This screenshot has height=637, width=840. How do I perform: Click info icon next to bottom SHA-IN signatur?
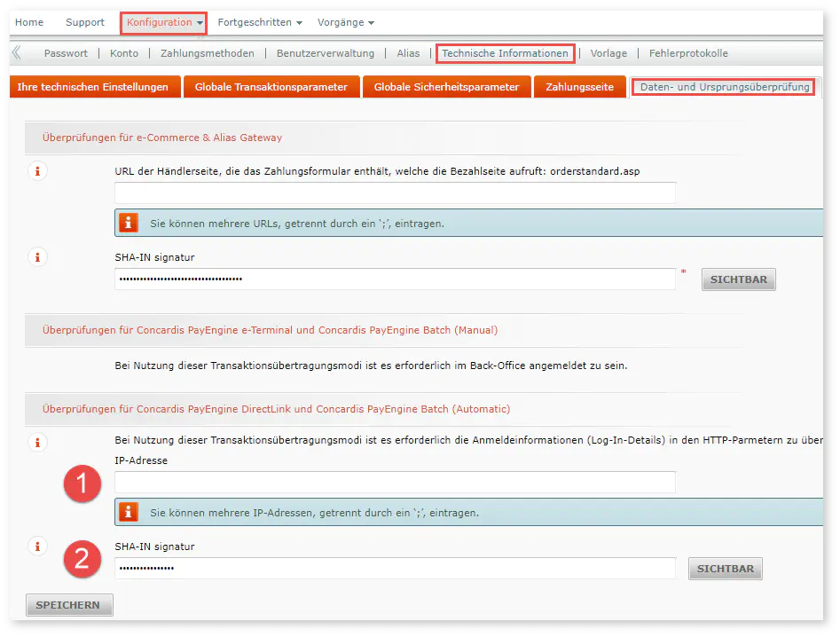(x=37, y=547)
